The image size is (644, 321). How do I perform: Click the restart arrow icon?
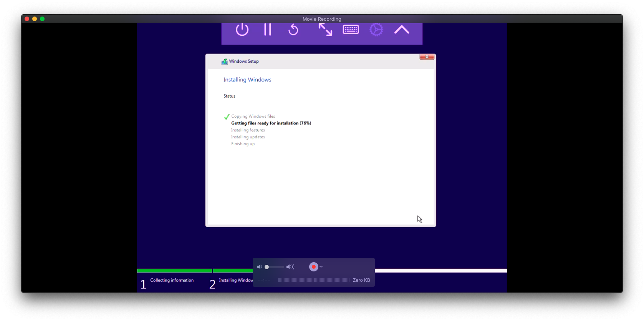coord(293,30)
